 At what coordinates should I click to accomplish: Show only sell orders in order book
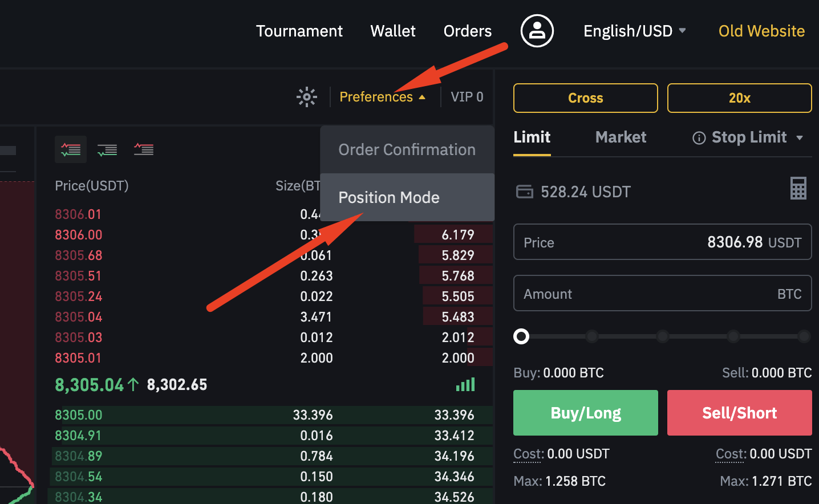tap(144, 149)
